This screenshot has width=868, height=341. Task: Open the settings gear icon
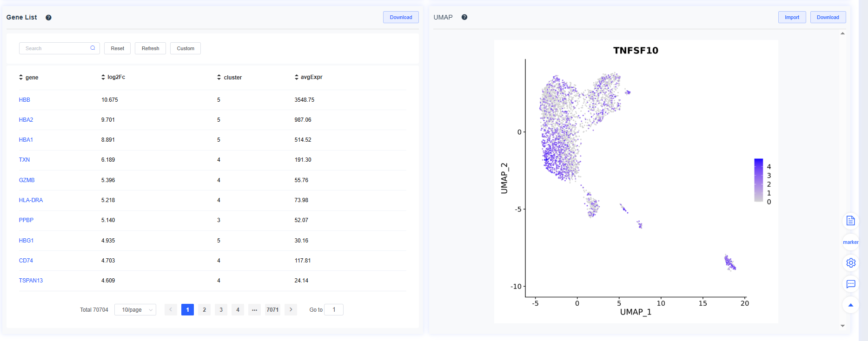coord(850,262)
